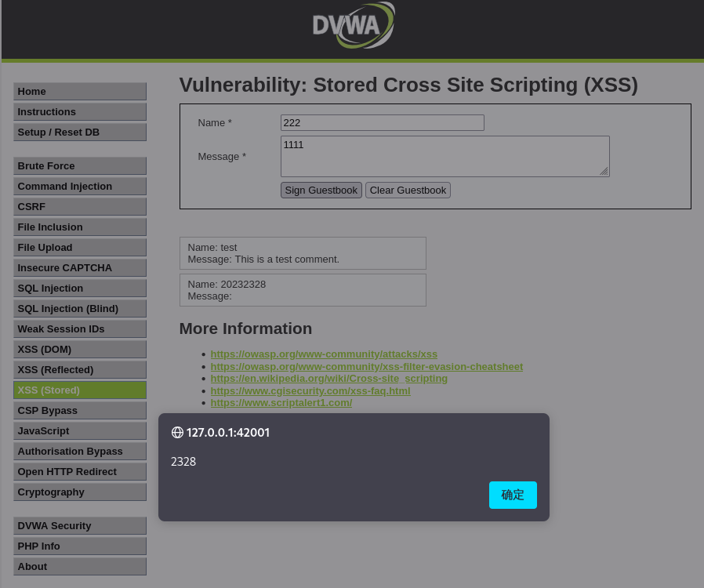The image size is (704, 588).
Task: Open Instructions page
Action: coord(80,112)
